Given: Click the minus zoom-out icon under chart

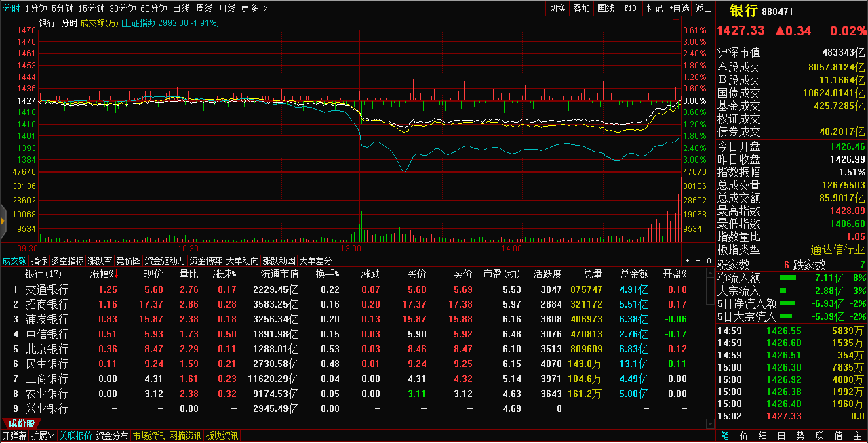Looking at the screenshot, I should (x=698, y=261).
